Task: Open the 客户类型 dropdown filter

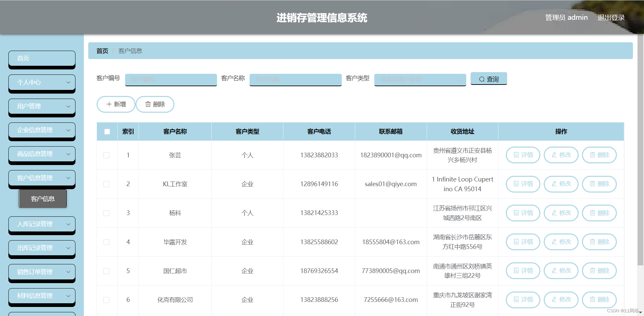Action: (420, 80)
